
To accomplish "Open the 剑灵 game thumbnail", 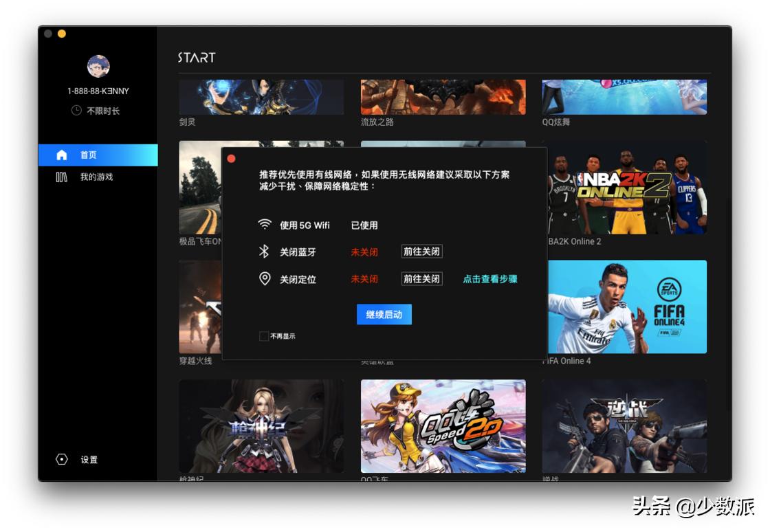I will click(261, 97).
